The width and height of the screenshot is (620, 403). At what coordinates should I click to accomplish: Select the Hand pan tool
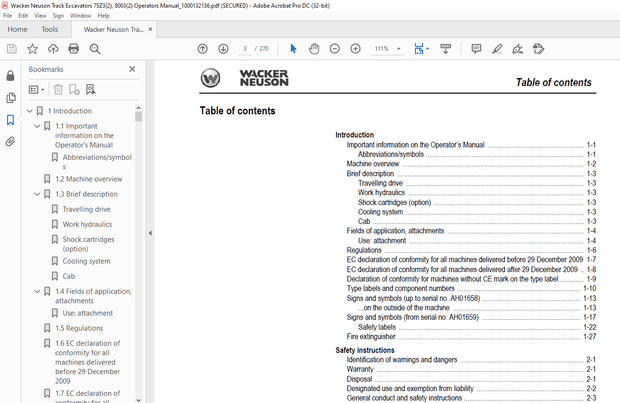314,49
